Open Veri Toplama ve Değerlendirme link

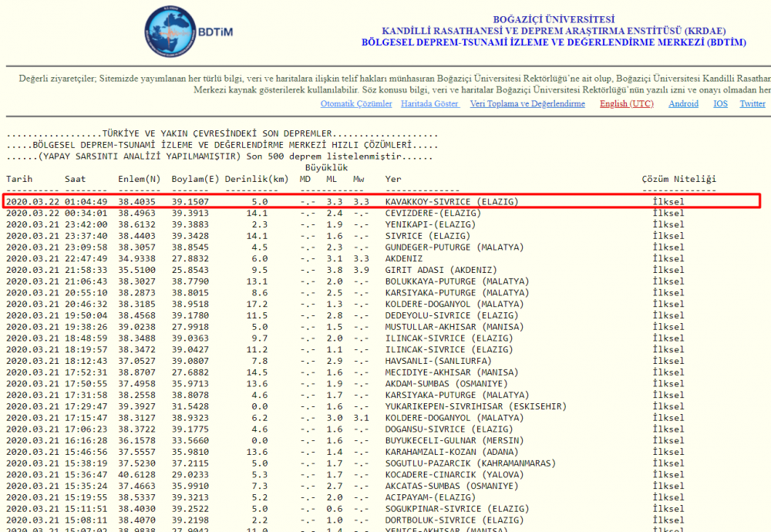coord(527,104)
